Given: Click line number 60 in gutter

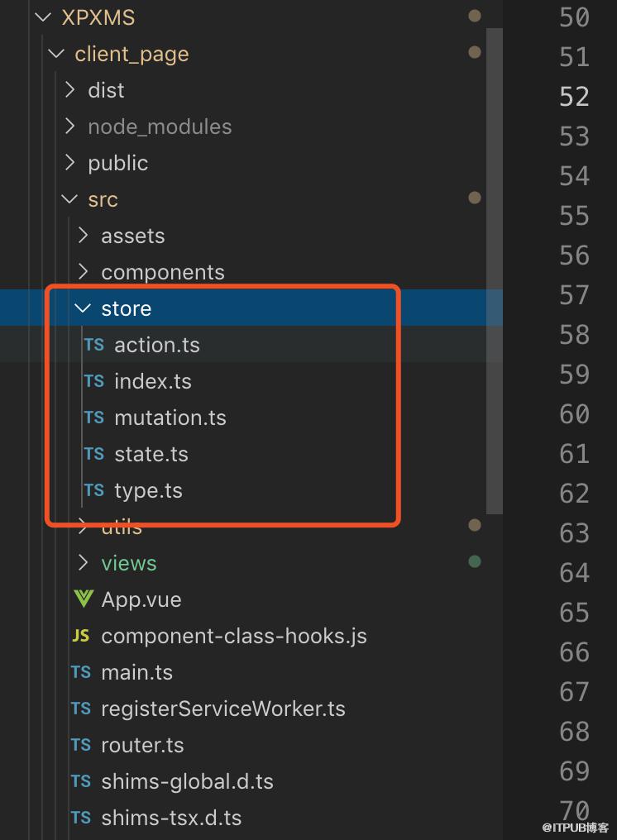Looking at the screenshot, I should (574, 414).
